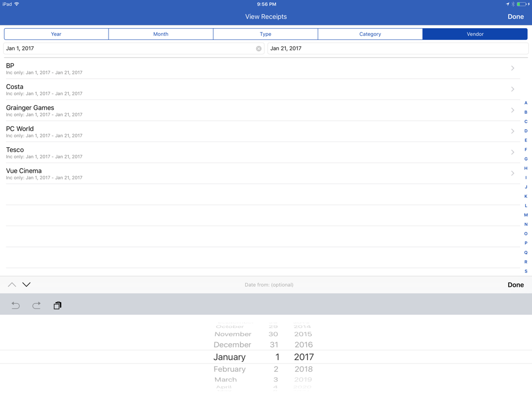Image resolution: width=532 pixels, height=399 pixels.
Task: Jump to letter A in index
Action: pos(526,103)
